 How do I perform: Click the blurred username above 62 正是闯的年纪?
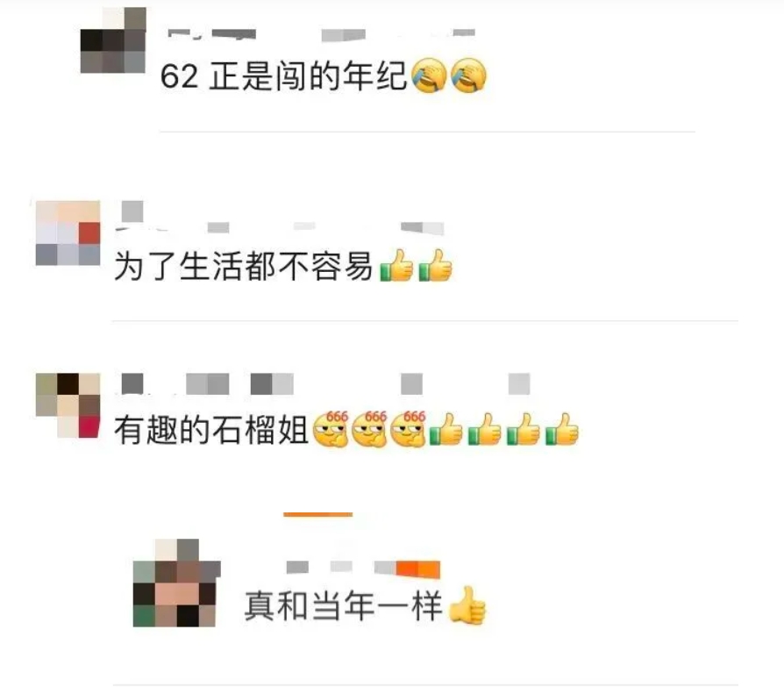point(322,34)
